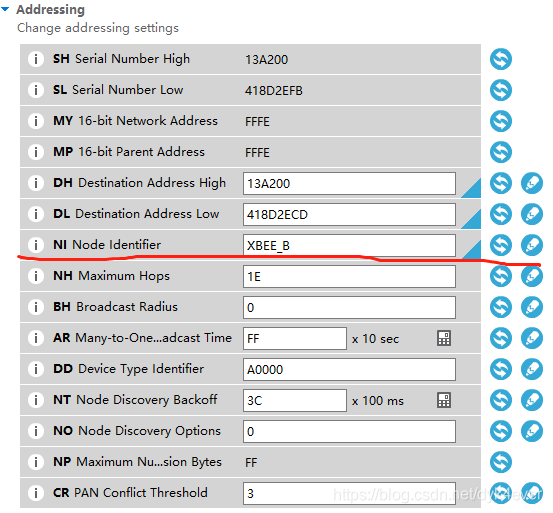Screen dimensions: 553x513
Task: Open calculator for NT Node Discovery Backoff
Action: click(444, 400)
